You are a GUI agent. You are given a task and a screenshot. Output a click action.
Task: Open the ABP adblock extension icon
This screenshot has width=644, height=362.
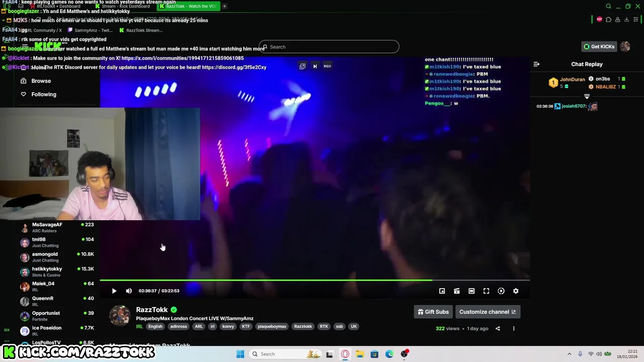[x=599, y=19]
